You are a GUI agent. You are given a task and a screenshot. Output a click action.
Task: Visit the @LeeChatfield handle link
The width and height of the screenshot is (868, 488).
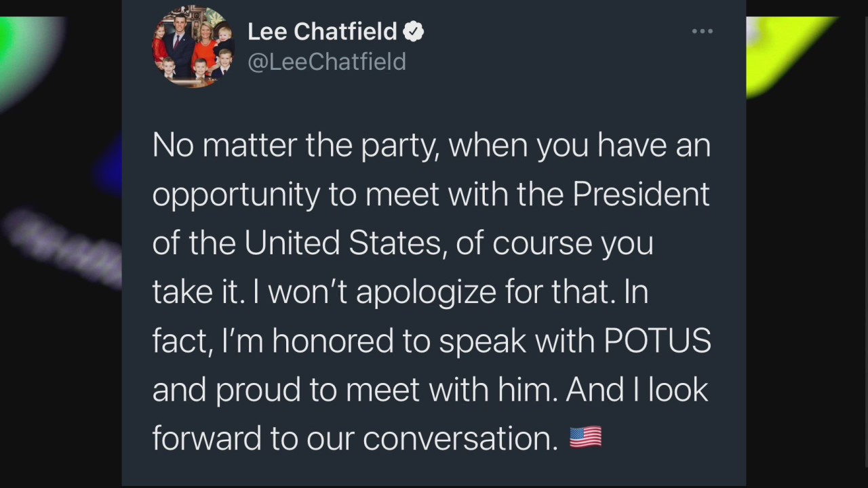(327, 62)
